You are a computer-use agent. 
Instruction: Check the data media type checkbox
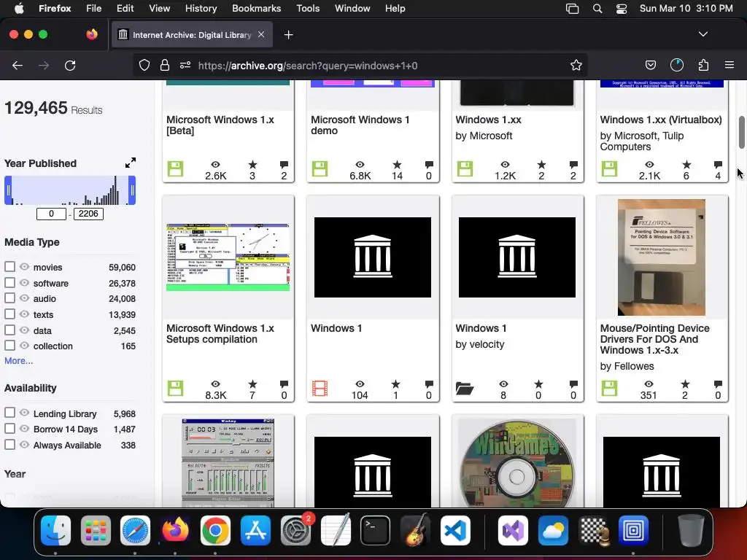9,330
